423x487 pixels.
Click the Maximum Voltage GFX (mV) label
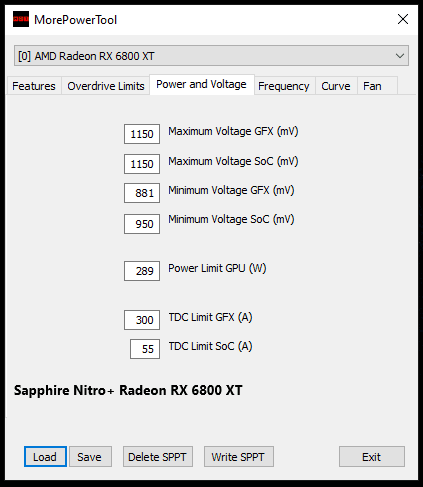(x=233, y=132)
